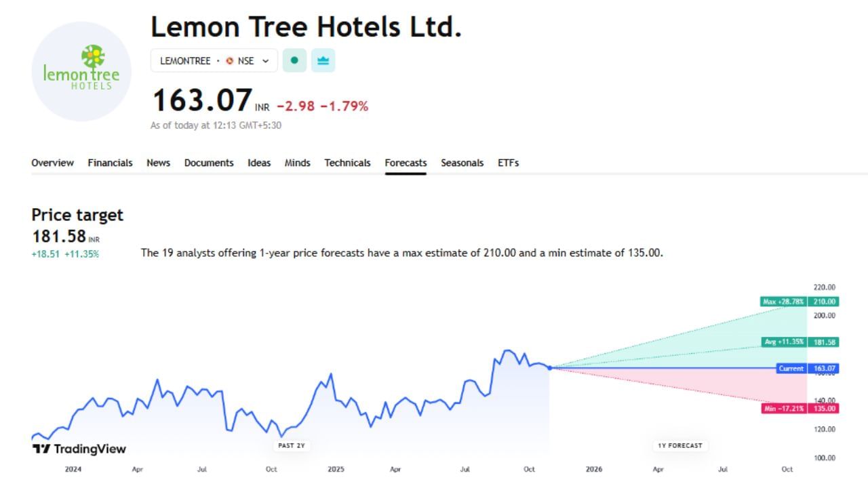Switch to the News tab
Image resolution: width=868 pixels, height=488 pixels.
[x=158, y=163]
